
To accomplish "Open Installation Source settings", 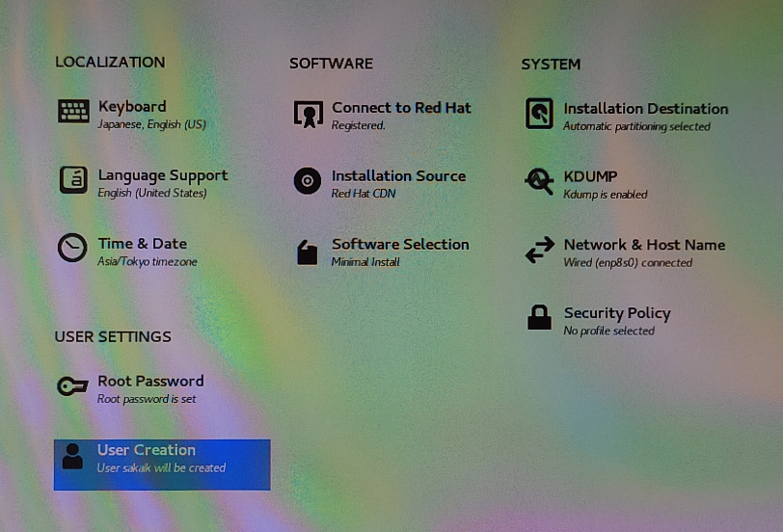I will (380, 184).
